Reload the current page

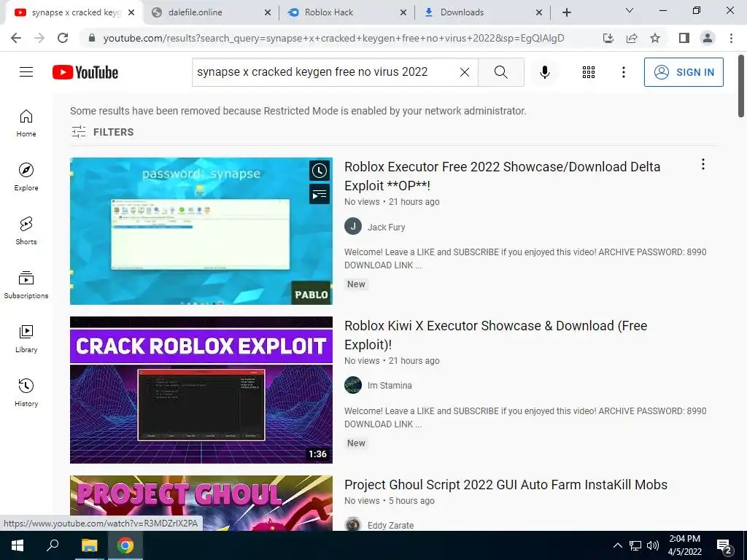pyautogui.click(x=63, y=38)
